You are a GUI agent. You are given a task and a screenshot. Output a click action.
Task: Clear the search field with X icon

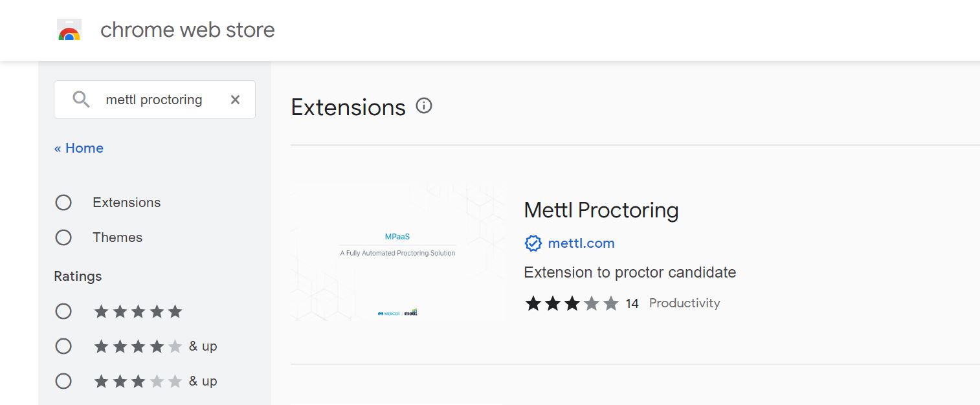coord(235,100)
